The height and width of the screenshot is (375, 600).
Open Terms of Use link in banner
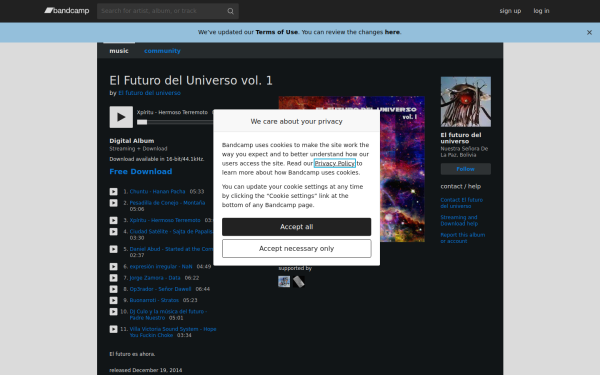[277, 32]
